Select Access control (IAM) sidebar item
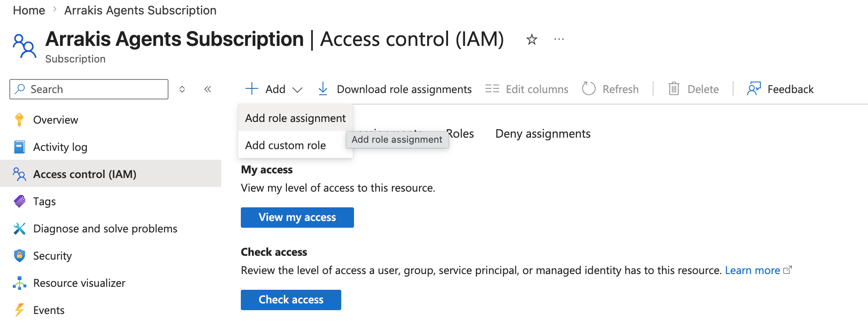This screenshot has height=328, width=868. pyautogui.click(x=111, y=174)
